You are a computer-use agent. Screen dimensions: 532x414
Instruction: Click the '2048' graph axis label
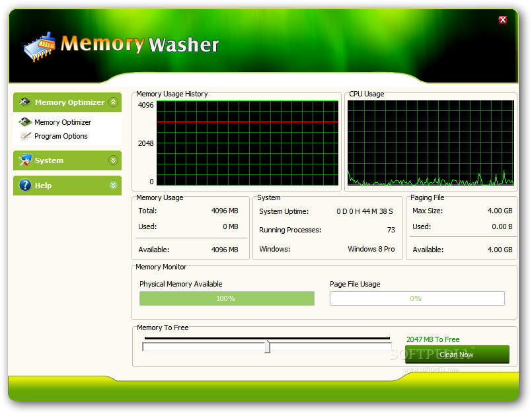(146, 143)
